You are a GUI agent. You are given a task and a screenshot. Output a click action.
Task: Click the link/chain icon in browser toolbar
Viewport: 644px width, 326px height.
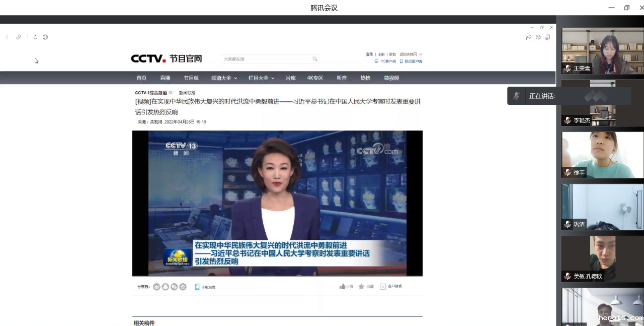[19, 37]
